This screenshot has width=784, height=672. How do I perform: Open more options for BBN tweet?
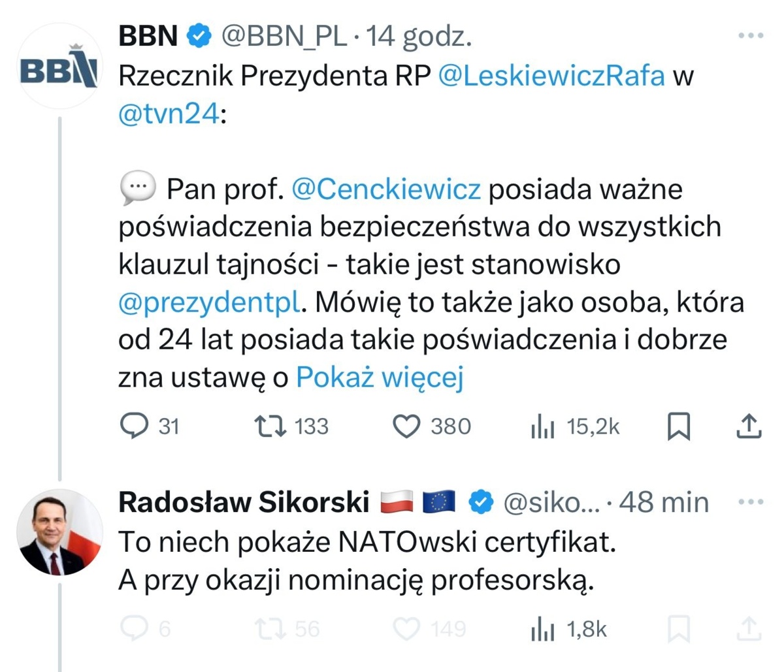751,36
